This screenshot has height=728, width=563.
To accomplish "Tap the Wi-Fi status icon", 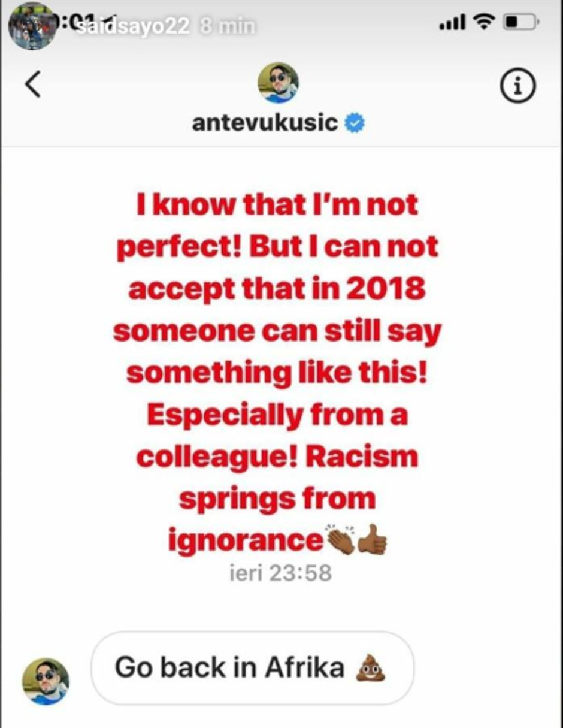I will click(483, 23).
